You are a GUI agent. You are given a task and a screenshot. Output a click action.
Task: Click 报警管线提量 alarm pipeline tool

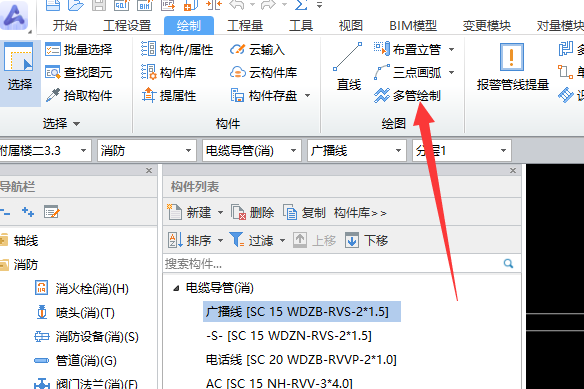(512, 67)
